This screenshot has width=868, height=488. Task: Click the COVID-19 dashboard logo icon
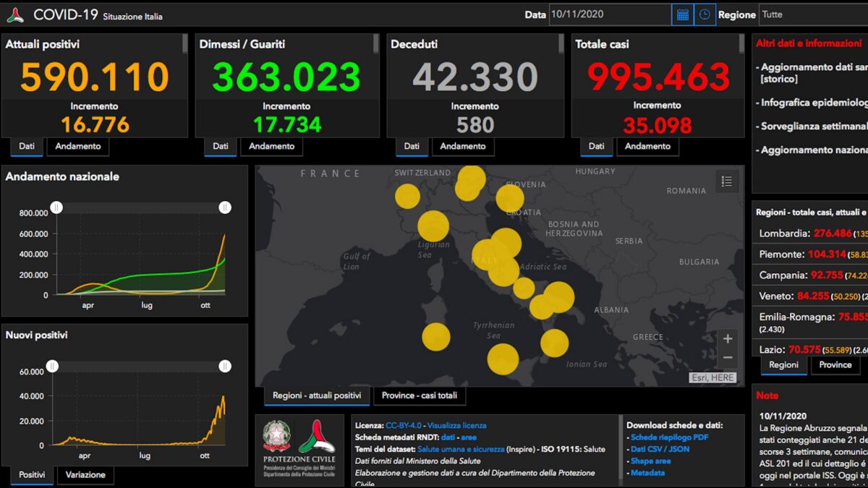[15, 15]
